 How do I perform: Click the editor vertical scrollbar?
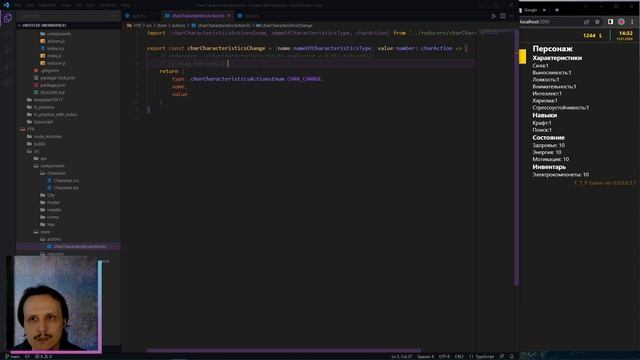pyautogui.click(x=516, y=157)
